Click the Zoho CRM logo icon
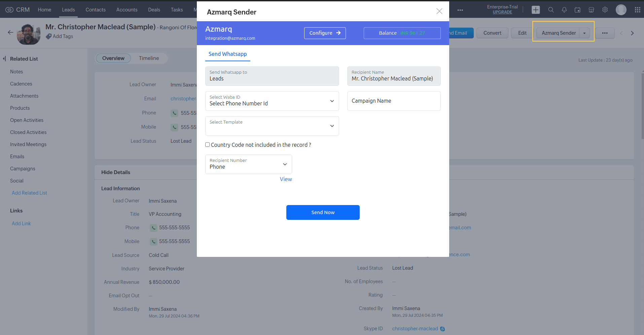Viewport: 644px width, 335px height. [9, 10]
